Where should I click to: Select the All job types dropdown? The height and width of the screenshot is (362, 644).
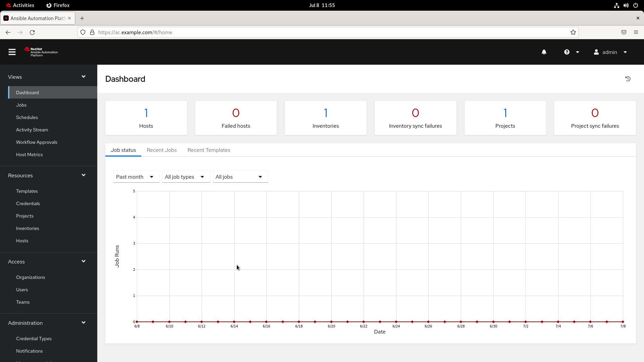[x=184, y=176]
